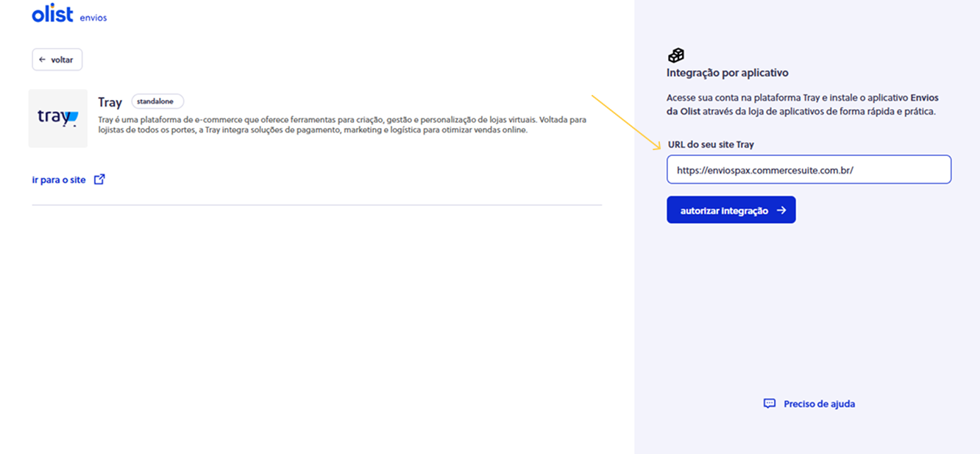Screen dimensions: 980x454
Task: Click the standalone badge
Action: [157, 102]
